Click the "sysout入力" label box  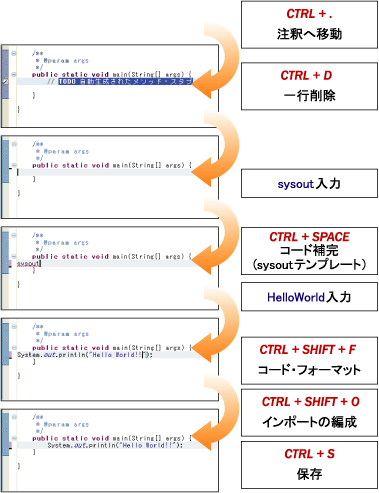pyautogui.click(x=309, y=183)
